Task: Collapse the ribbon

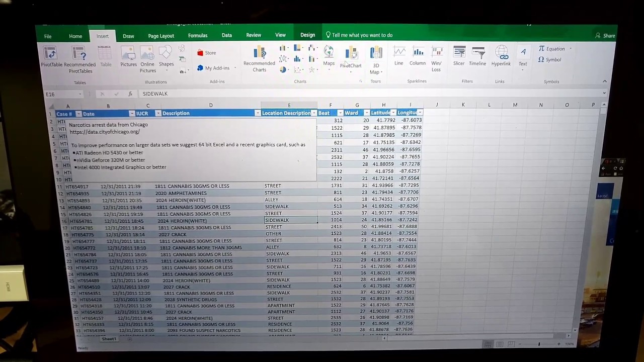Action: tap(604, 81)
